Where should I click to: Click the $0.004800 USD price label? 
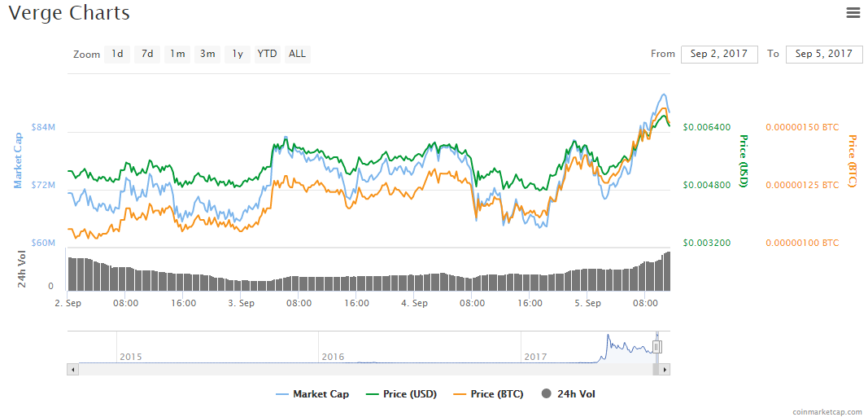[706, 185]
